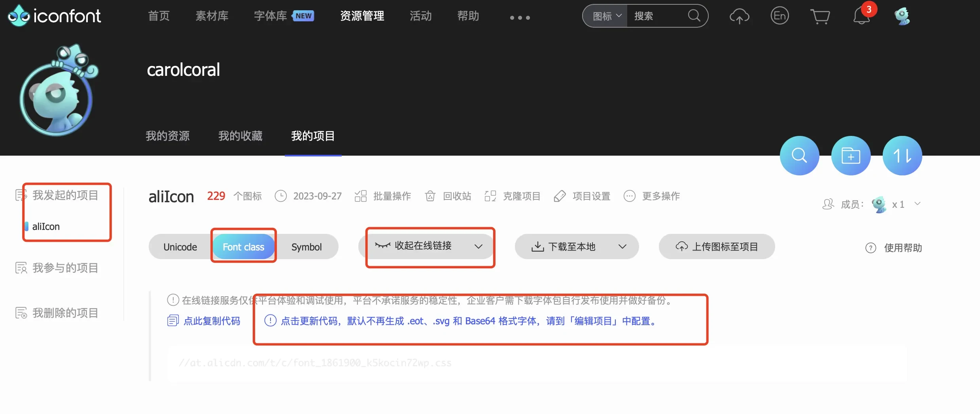Click the search magnifier in top bar

pyautogui.click(x=694, y=16)
